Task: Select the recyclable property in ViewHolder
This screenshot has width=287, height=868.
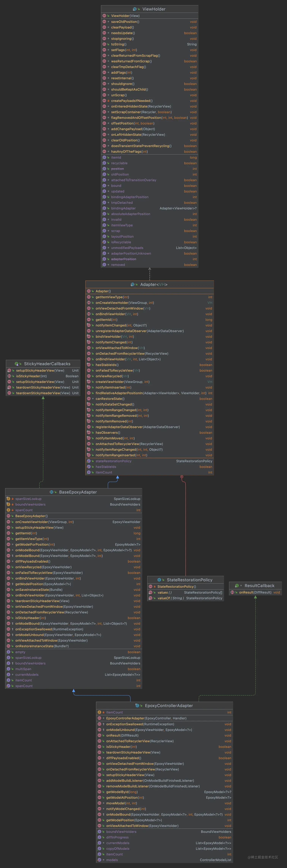Action: 150,163
